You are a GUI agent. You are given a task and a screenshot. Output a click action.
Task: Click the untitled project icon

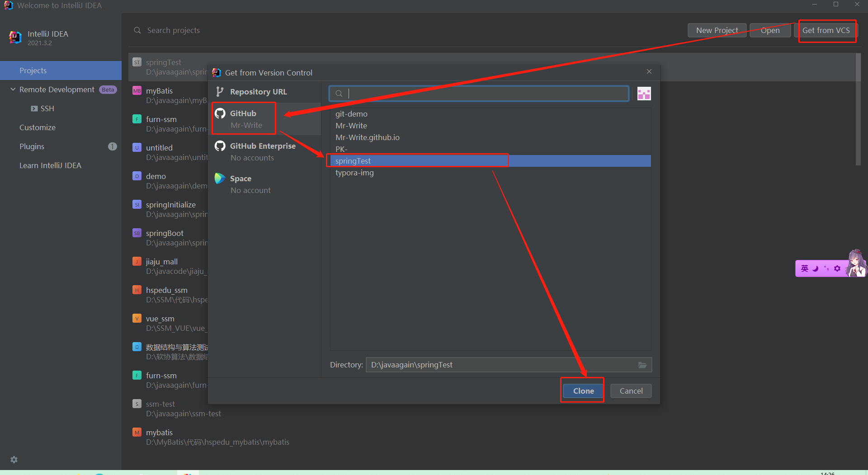pyautogui.click(x=137, y=147)
